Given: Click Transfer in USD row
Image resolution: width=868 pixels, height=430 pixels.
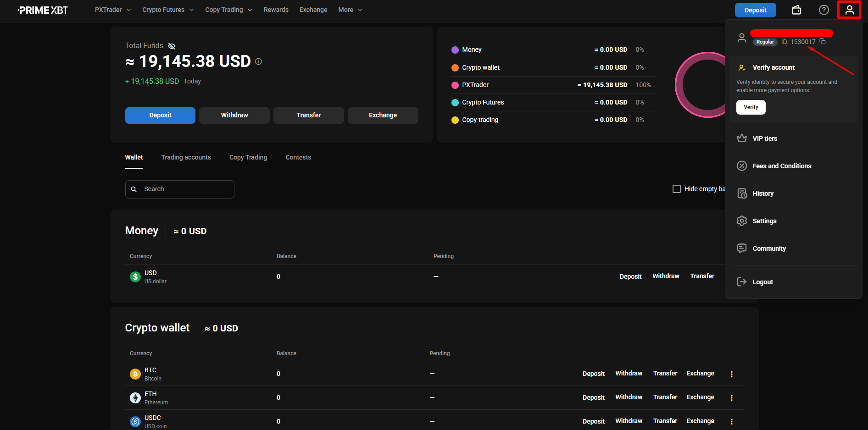Looking at the screenshot, I should tap(702, 276).
